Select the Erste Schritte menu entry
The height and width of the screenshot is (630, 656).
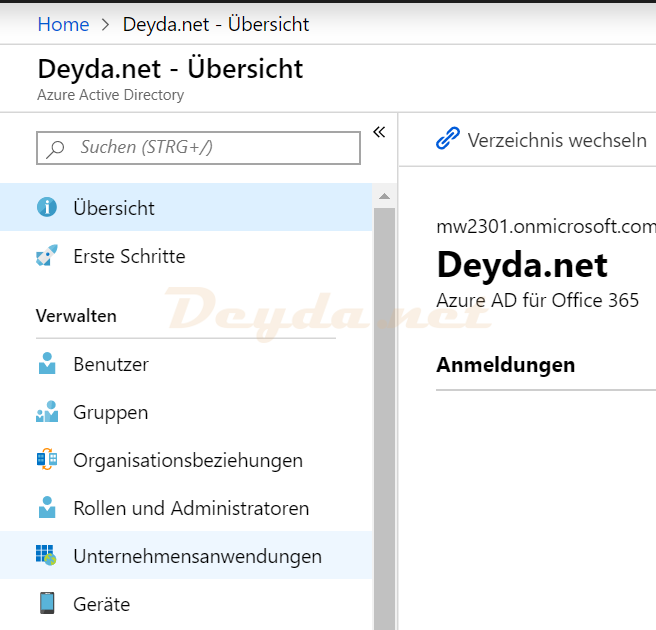click(129, 256)
